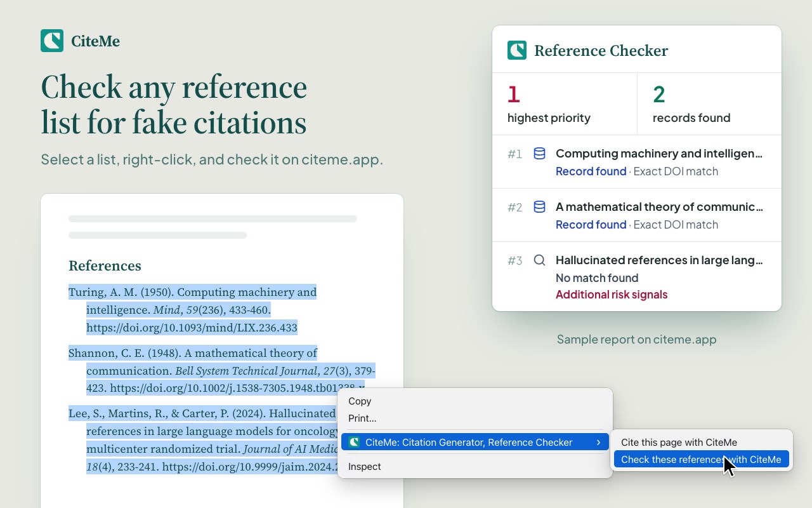Click the Additional risk signals label
The height and width of the screenshot is (508, 812).
pyautogui.click(x=612, y=294)
